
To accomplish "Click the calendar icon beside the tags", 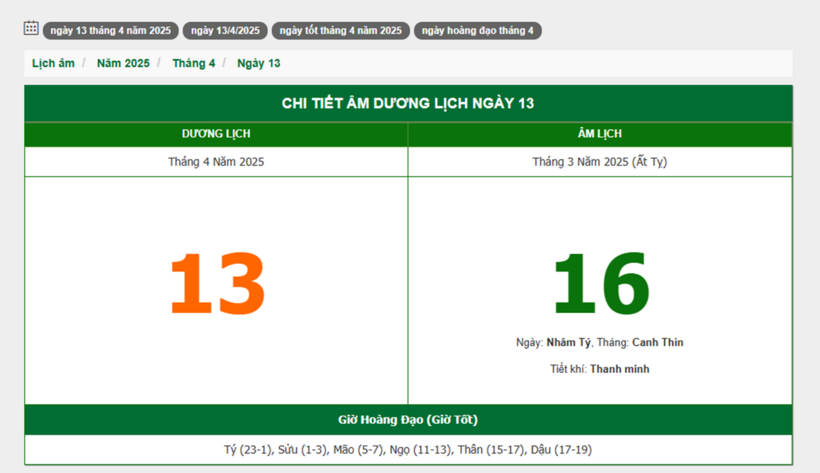I will pos(31,28).
